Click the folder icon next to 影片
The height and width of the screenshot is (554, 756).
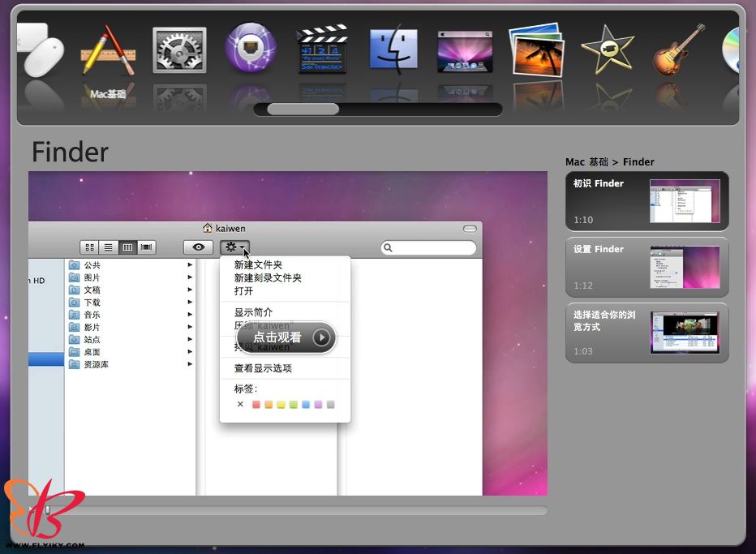point(75,327)
